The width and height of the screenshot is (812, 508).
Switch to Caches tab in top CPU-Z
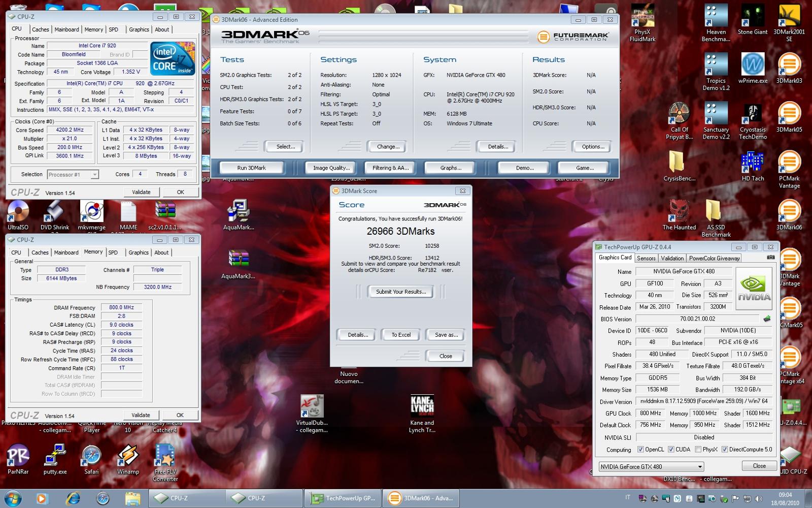click(x=41, y=29)
